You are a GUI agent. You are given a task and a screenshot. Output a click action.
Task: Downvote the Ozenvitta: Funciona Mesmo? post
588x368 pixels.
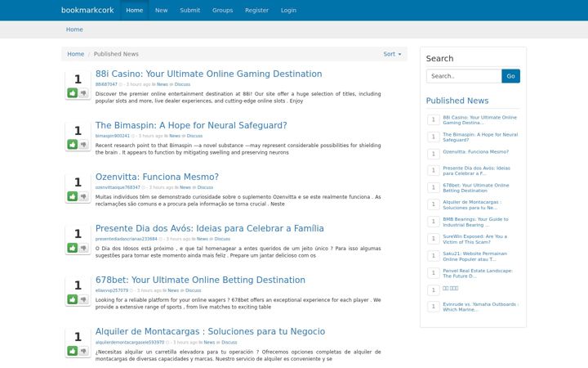pos(83,196)
